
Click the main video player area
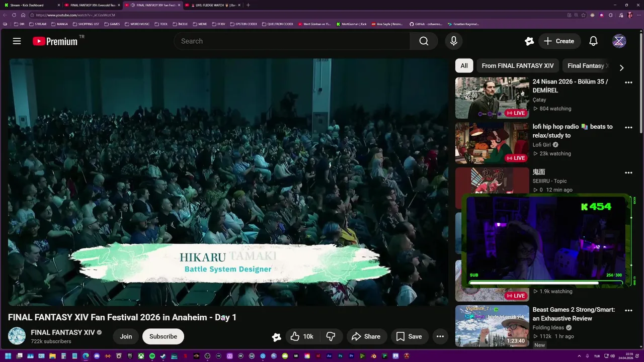tap(228, 182)
